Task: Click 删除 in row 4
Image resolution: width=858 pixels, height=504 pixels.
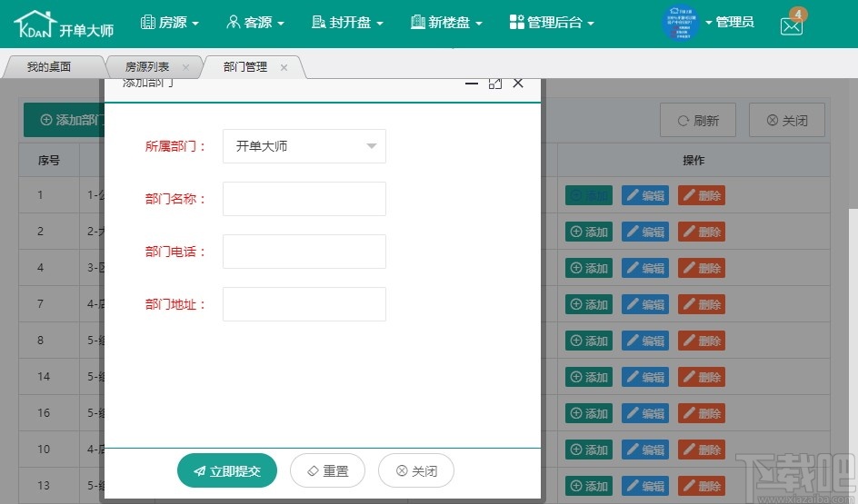Action: (x=702, y=268)
